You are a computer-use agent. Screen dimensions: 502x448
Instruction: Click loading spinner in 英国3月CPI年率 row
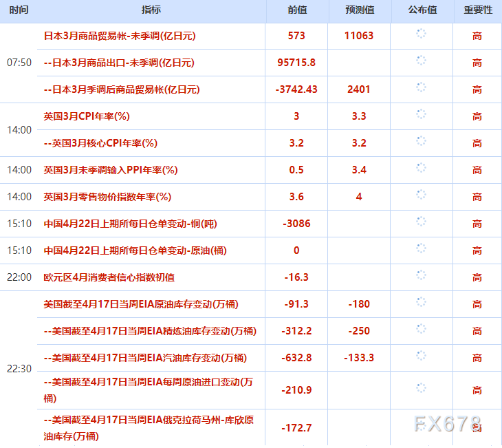tap(421, 114)
